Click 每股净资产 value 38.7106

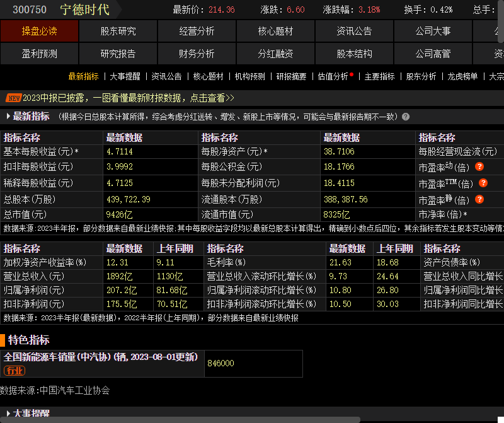coord(339,151)
